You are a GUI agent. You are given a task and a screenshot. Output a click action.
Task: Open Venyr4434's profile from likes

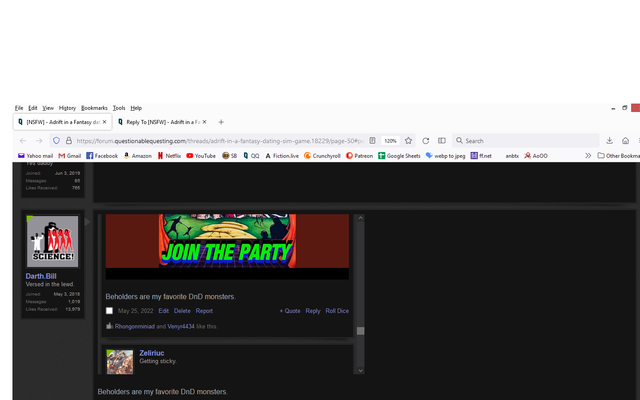click(181, 327)
